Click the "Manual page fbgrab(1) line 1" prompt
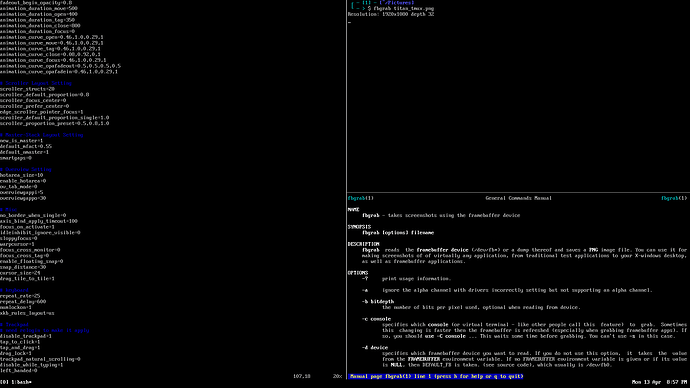This screenshot has height=388, width=690. tap(436, 377)
